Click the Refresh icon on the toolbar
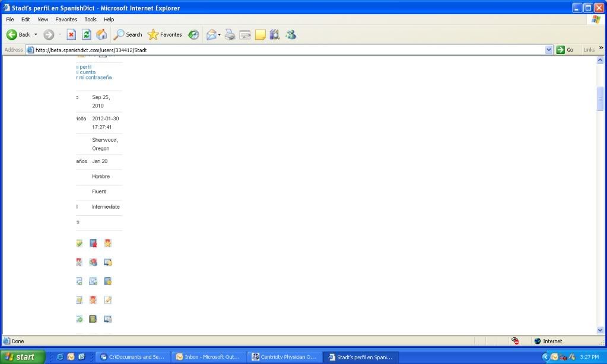 85,34
